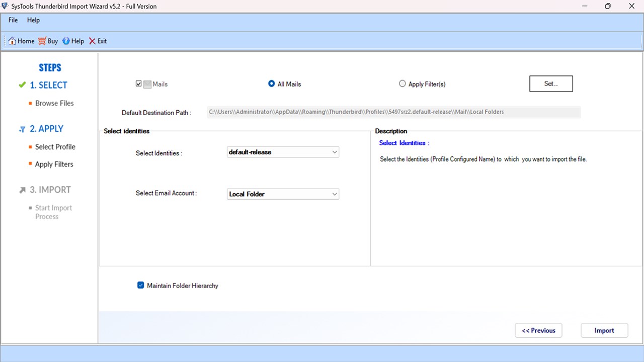Uncheck Maintain Folder Hierarchy

point(141,286)
